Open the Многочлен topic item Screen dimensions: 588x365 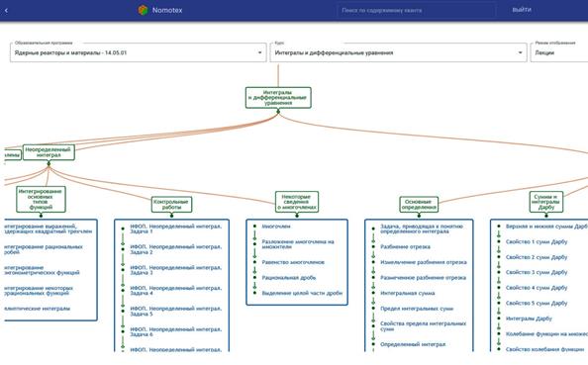pos(276,227)
